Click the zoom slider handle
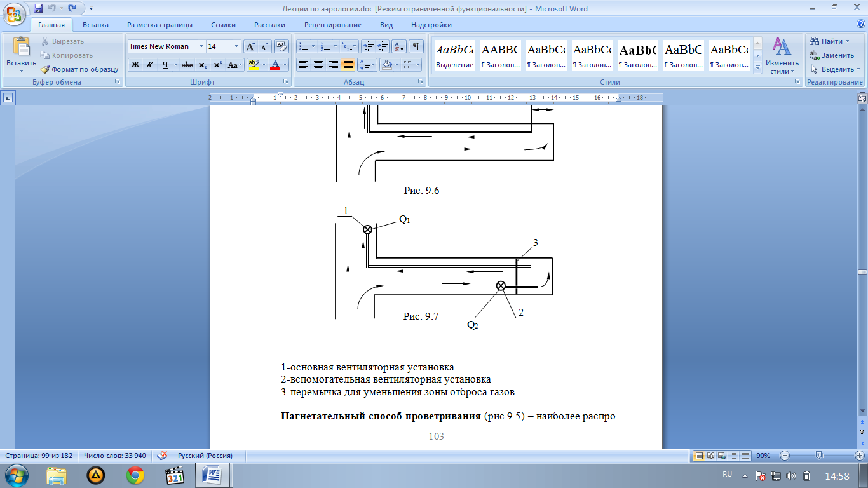The height and width of the screenshot is (488, 868). tap(819, 456)
